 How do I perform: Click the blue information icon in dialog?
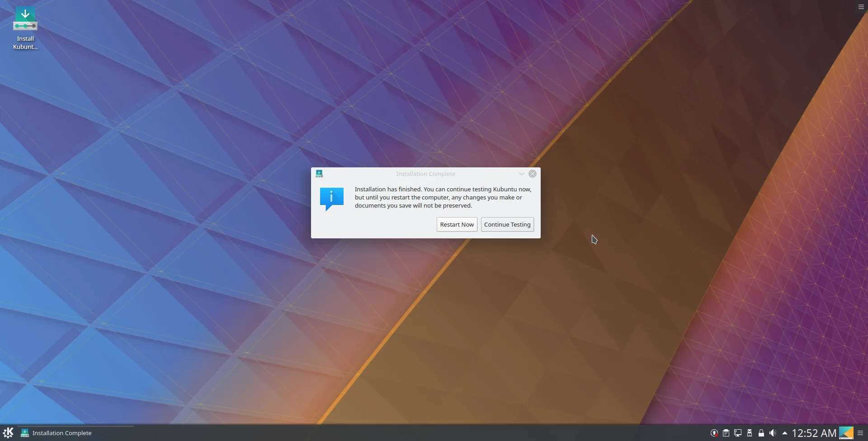click(x=332, y=199)
